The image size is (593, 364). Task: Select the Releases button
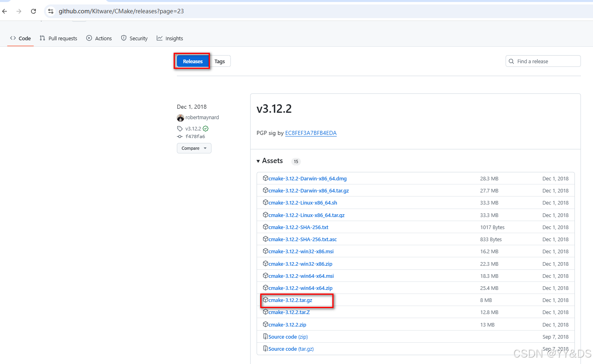[193, 61]
